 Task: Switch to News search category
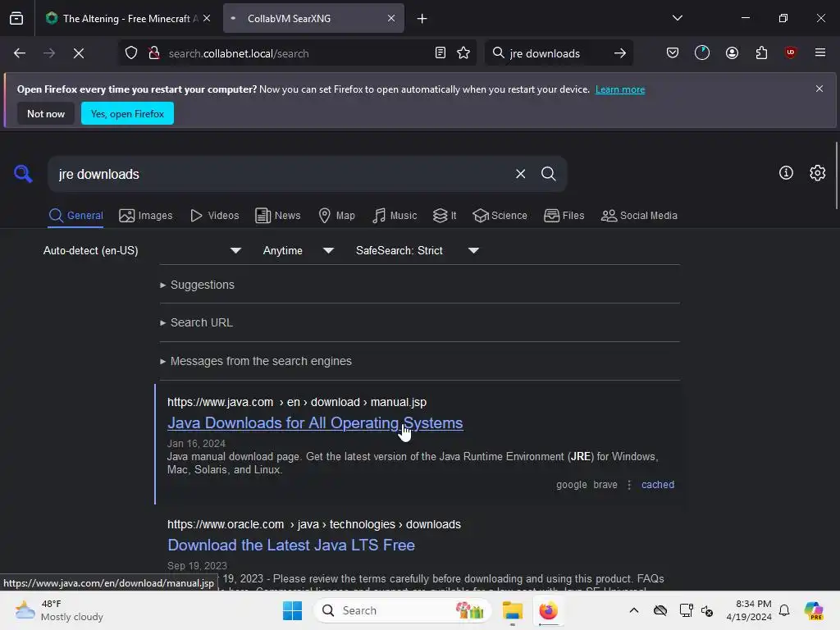(277, 216)
